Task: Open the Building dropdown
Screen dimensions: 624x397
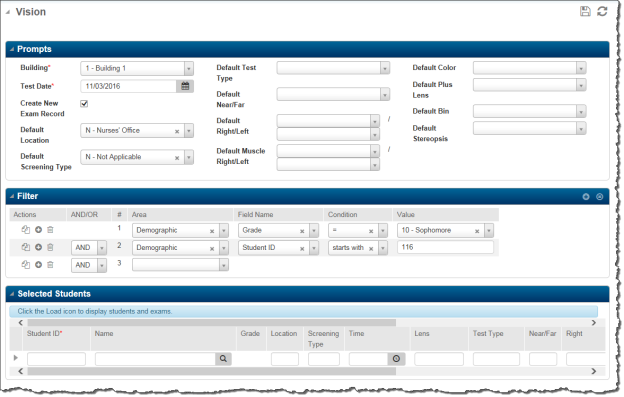Action: 189,68
